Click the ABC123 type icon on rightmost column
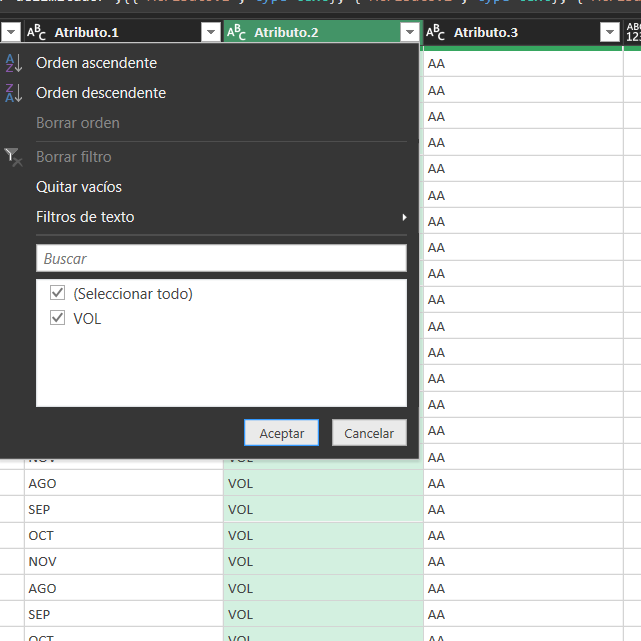 pyautogui.click(x=633, y=33)
